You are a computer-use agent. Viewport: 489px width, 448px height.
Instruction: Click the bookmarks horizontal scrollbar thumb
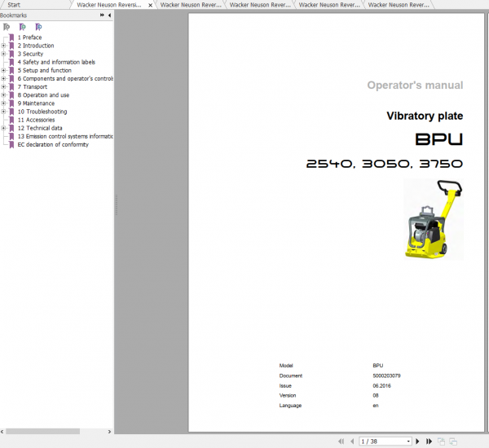(x=42, y=432)
